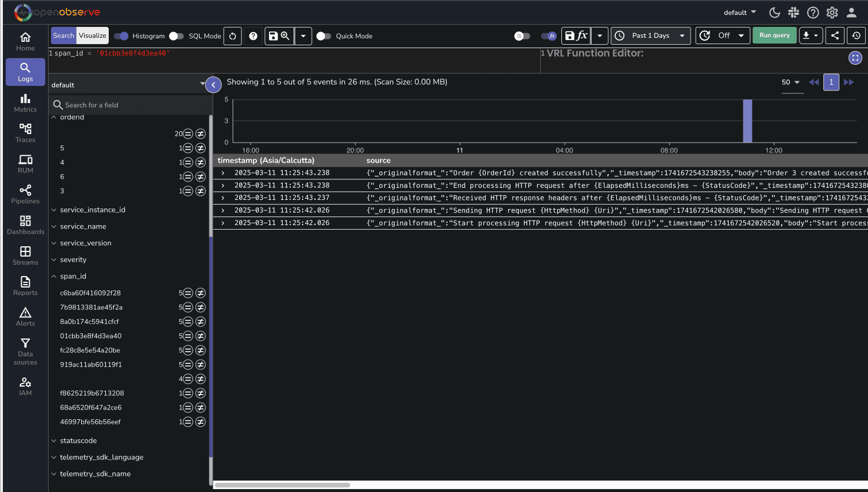Go to the Alerts section
Image resolution: width=868 pixels, height=492 pixels.
(25, 316)
